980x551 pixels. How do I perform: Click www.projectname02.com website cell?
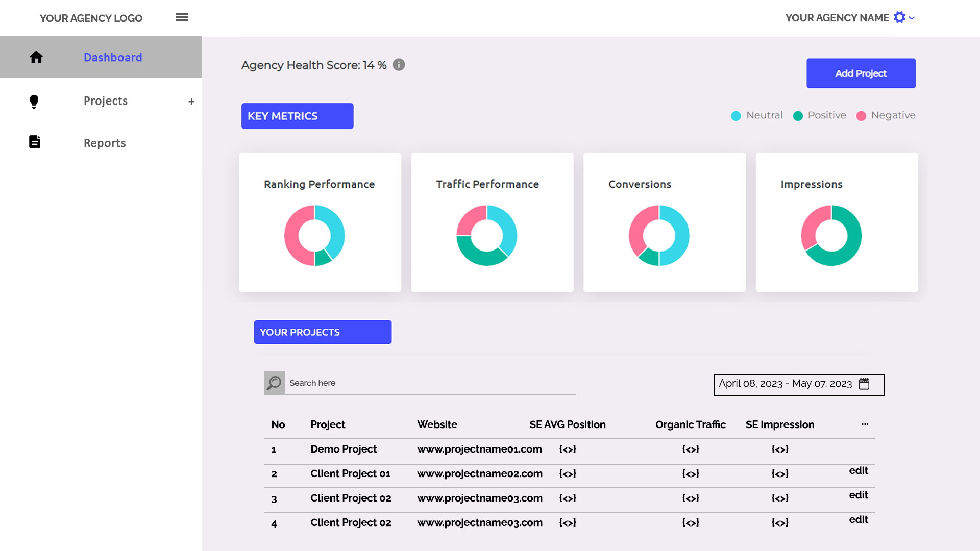pyautogui.click(x=480, y=473)
